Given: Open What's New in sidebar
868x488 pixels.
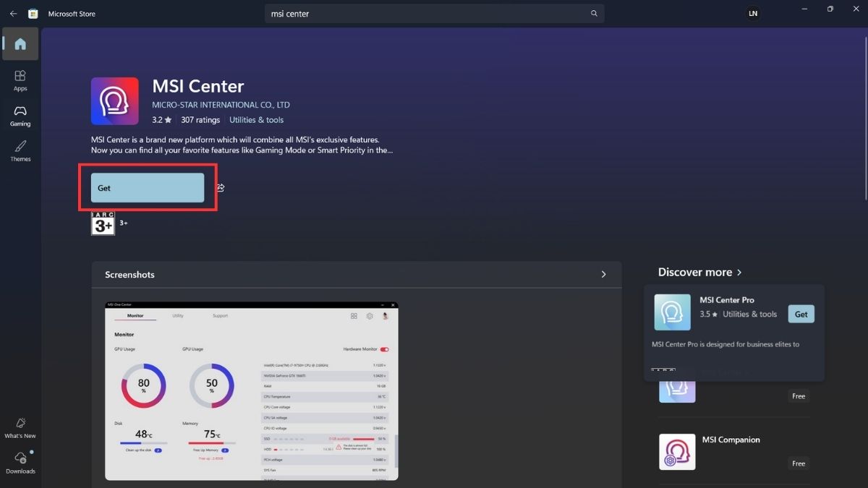Looking at the screenshot, I should (20, 427).
